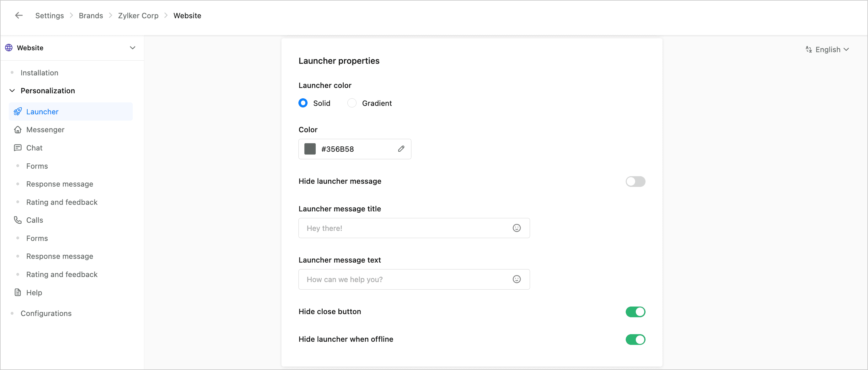868x370 pixels.
Task: Open emoji picker for launcher message text
Action: click(x=516, y=279)
